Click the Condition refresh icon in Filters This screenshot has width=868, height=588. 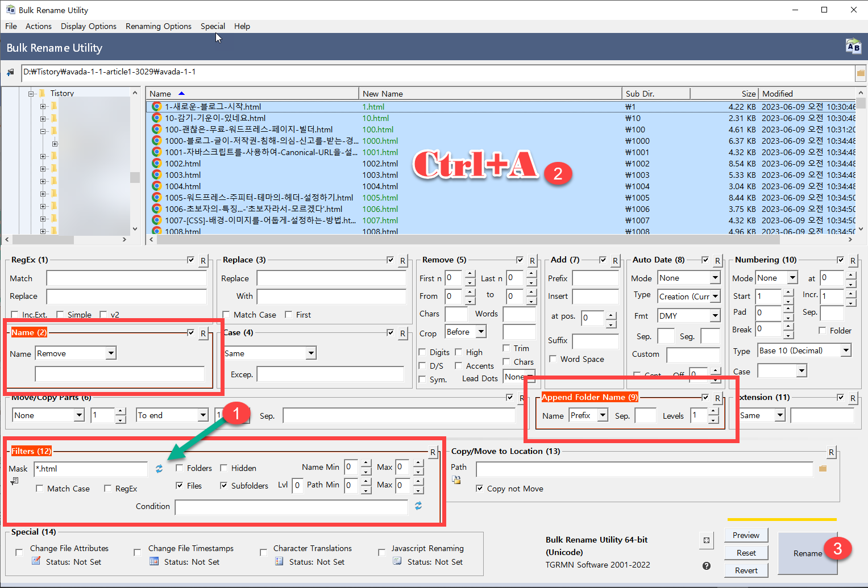pos(418,506)
